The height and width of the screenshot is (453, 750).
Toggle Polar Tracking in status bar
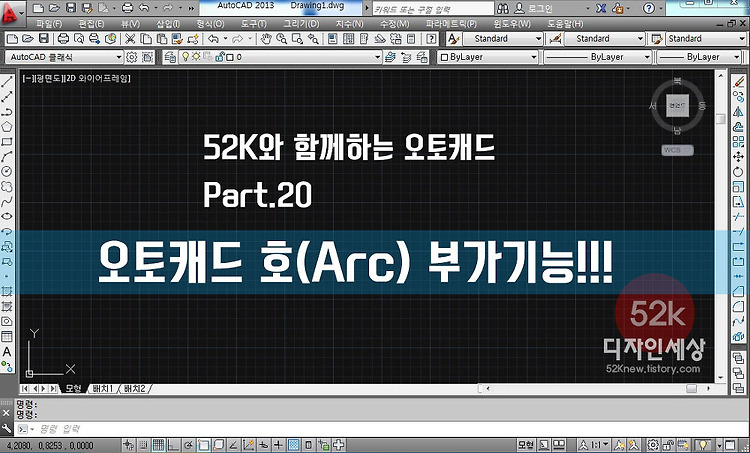188,445
